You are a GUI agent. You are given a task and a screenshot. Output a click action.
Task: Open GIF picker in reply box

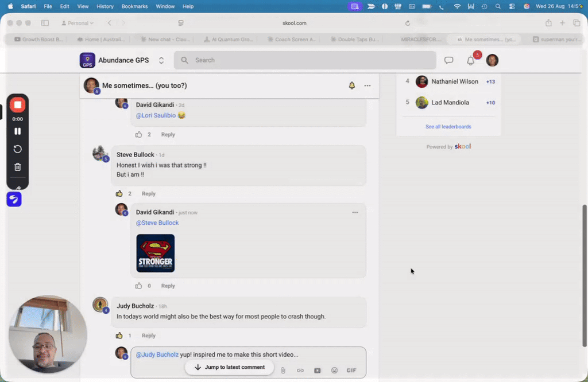[x=351, y=371]
